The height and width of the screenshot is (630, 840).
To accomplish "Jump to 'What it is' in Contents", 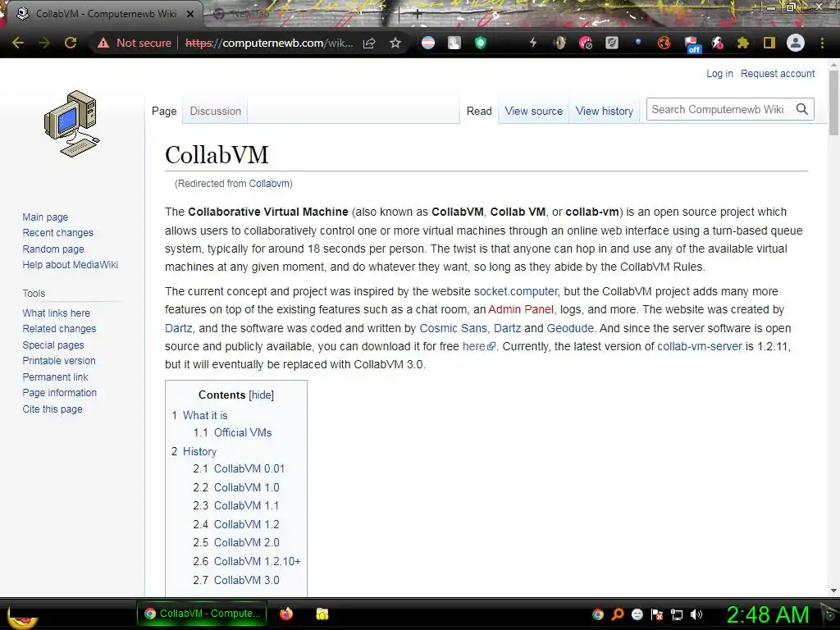I will coord(205,415).
